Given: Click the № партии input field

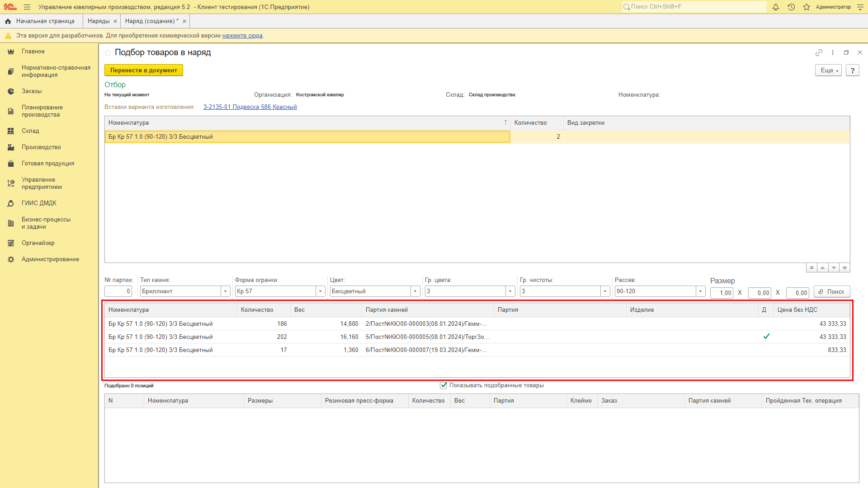Looking at the screenshot, I should tap(118, 291).
